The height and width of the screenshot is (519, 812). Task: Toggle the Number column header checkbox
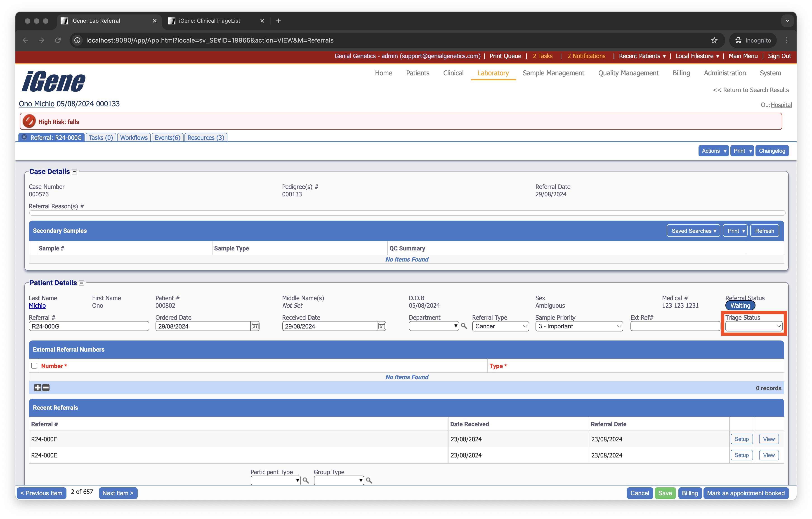[x=34, y=365]
